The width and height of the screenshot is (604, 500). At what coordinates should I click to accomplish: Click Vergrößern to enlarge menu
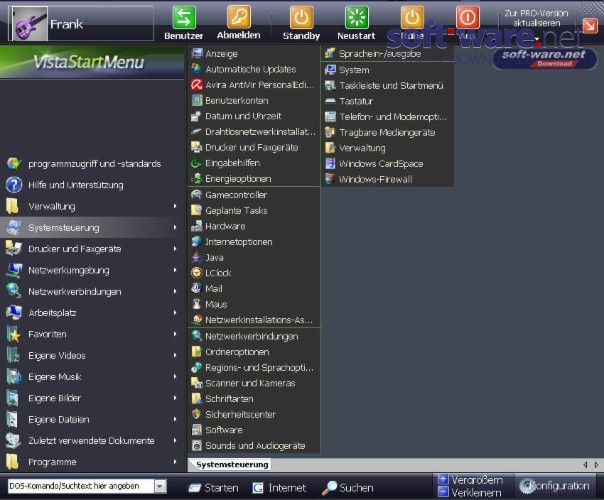tap(471, 480)
